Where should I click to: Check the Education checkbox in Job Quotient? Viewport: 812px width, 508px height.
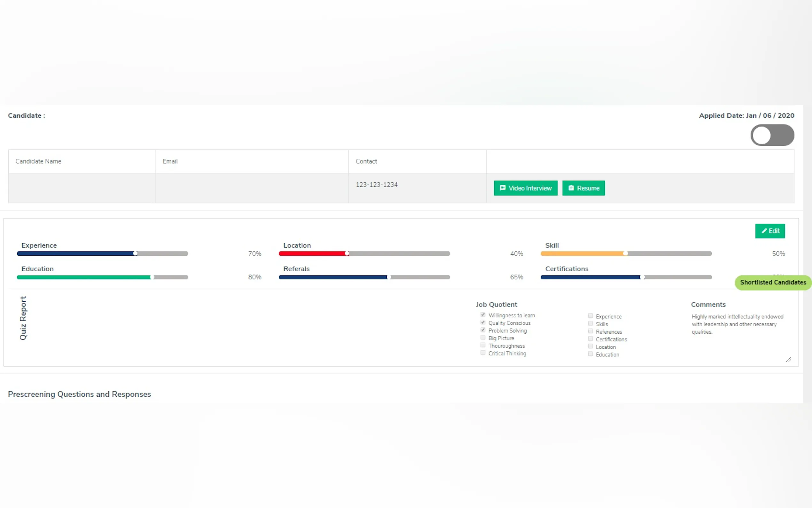click(590, 354)
